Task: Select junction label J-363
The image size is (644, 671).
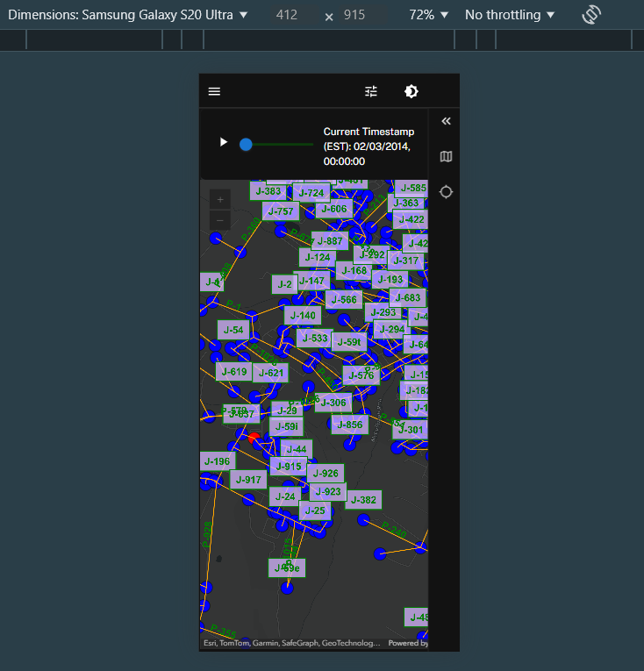Action: coord(406,203)
